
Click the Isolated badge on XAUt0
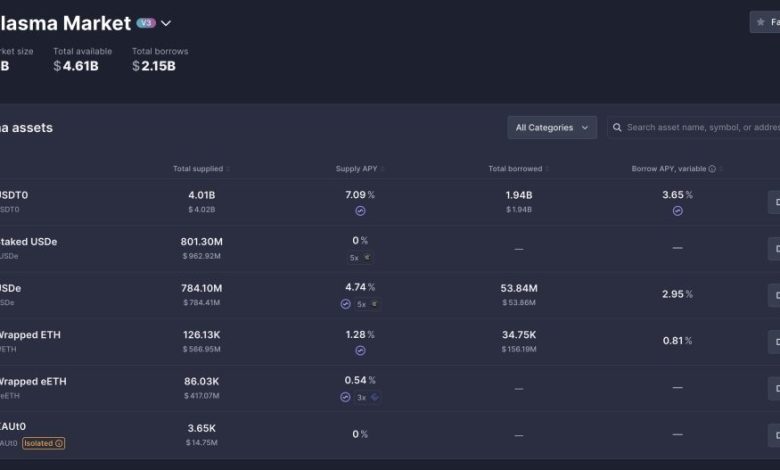43,443
